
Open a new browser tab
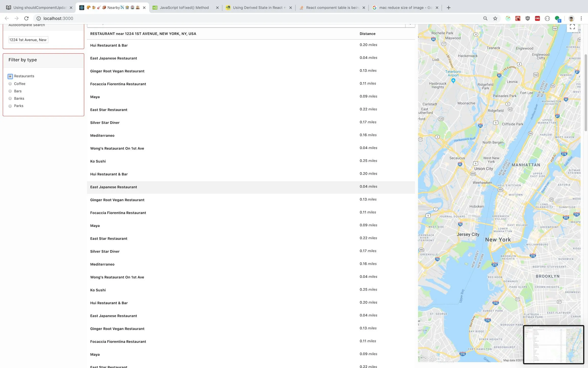pos(448,8)
